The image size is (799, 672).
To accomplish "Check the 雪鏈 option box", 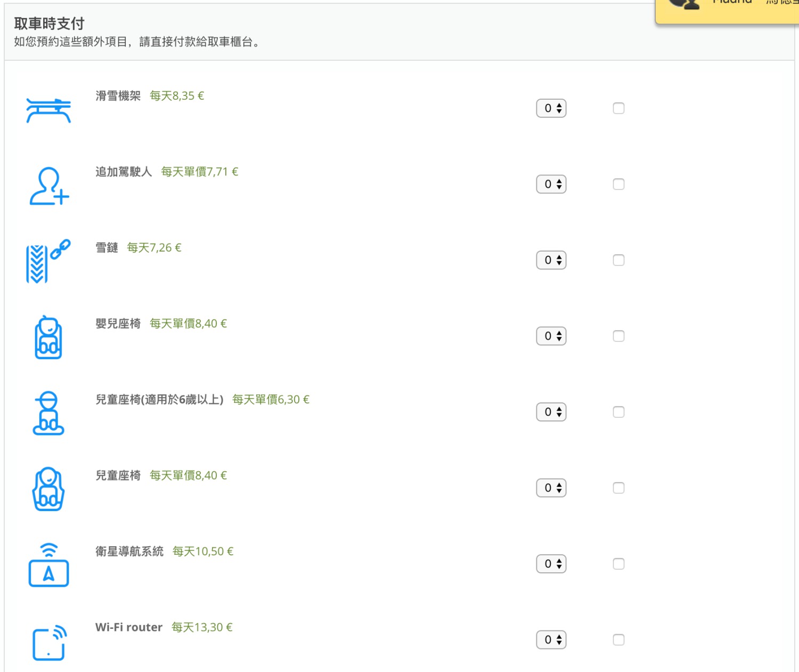I will coord(618,260).
